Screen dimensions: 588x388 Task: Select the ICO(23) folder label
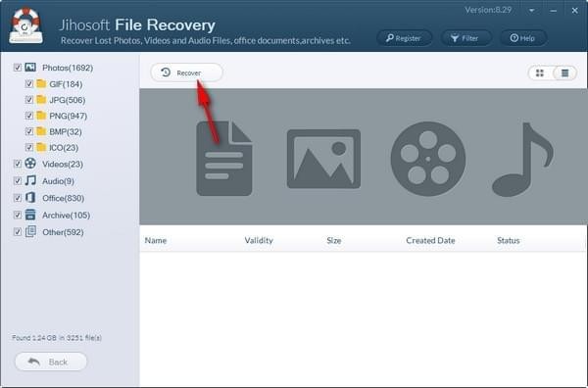[x=64, y=148]
